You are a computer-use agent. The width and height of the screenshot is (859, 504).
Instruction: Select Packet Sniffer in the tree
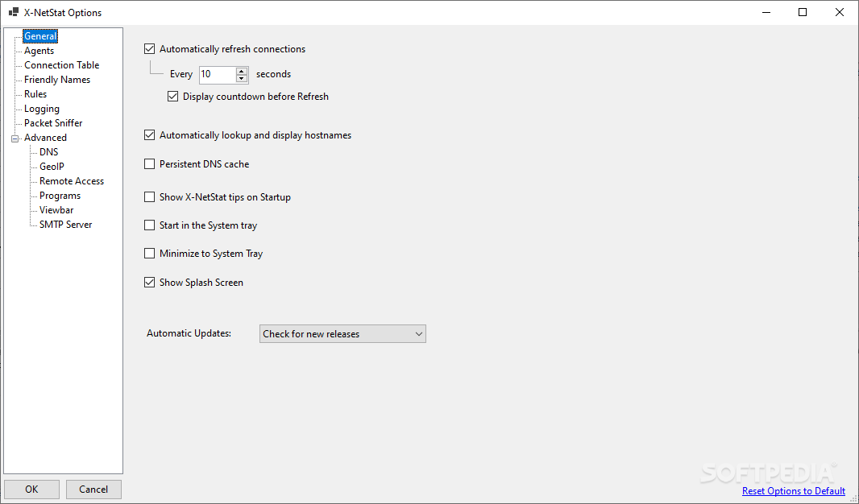pos(53,122)
